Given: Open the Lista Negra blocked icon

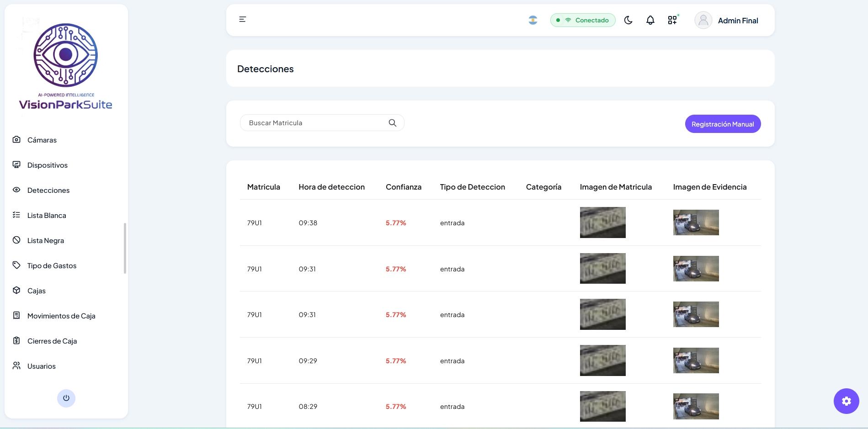Looking at the screenshot, I should point(16,240).
